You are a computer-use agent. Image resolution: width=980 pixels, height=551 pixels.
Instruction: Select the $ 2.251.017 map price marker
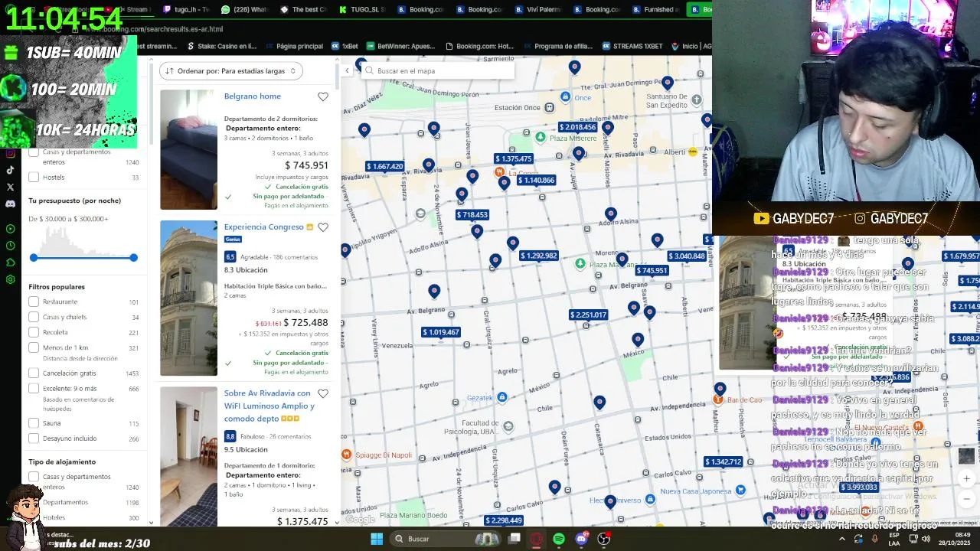(x=588, y=315)
